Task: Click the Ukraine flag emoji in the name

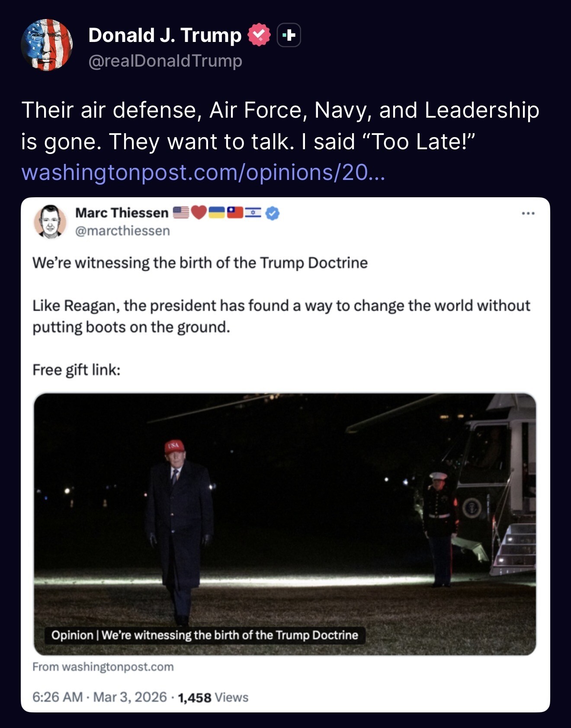Action: tap(217, 212)
